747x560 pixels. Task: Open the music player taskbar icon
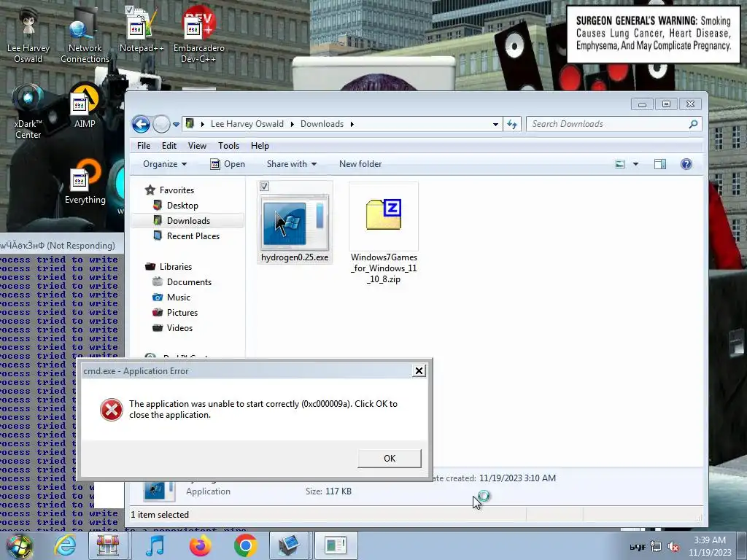[x=155, y=545]
